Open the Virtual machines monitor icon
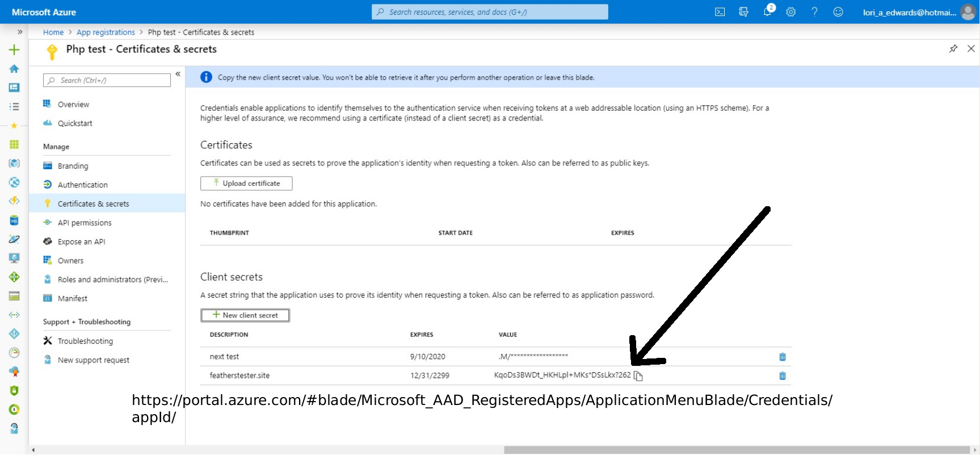 (x=14, y=258)
